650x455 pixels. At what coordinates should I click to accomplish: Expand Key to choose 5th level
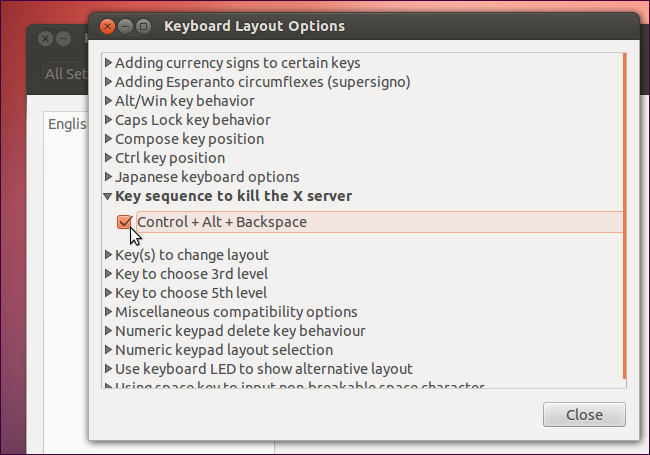(108, 293)
